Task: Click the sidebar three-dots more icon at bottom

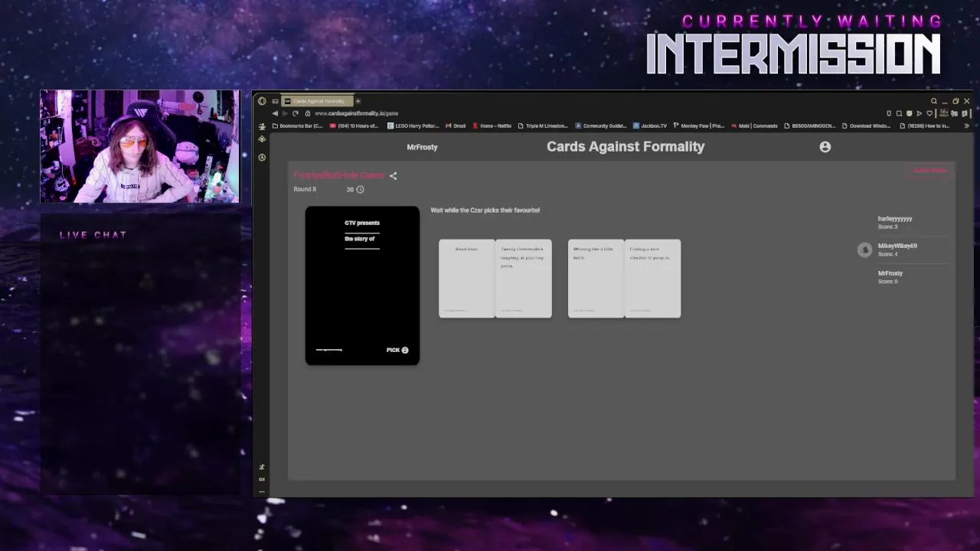Action: (262, 491)
